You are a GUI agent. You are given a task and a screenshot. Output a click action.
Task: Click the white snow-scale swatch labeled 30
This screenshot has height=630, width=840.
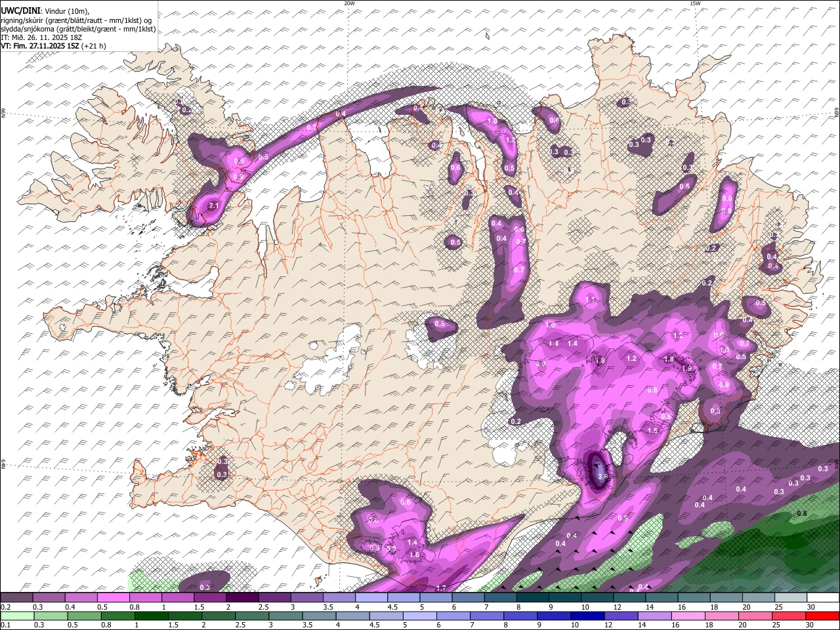tap(822, 597)
